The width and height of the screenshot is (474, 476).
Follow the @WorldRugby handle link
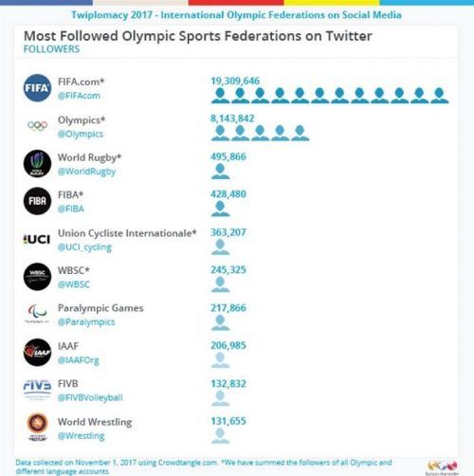coord(86,172)
